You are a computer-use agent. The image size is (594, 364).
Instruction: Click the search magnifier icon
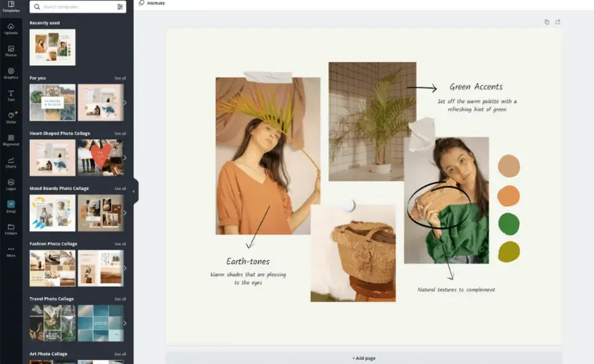tap(36, 7)
